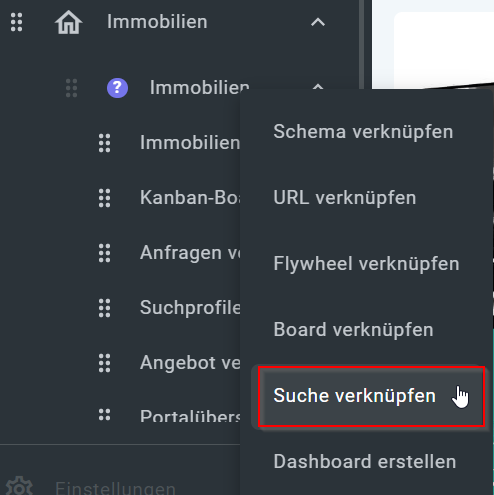
Task: Click drag handle next to Suchprofile item
Action: pos(104,308)
